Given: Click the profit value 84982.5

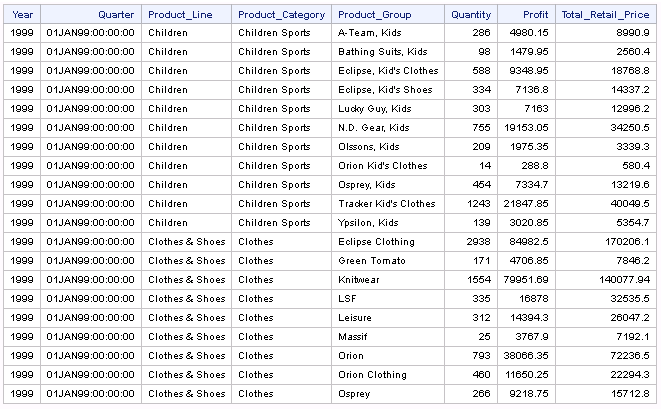Looking at the screenshot, I should (529, 242).
